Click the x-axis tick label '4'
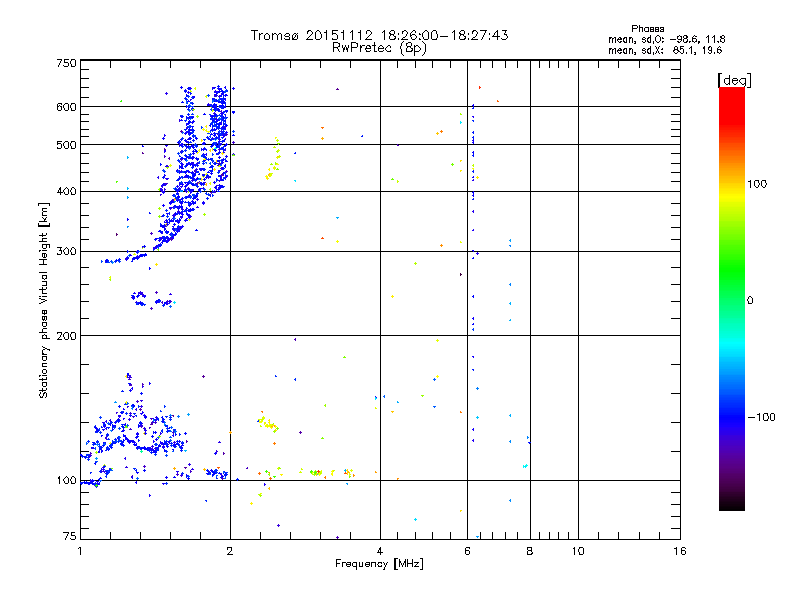This screenshot has width=800, height=600. coord(380,551)
